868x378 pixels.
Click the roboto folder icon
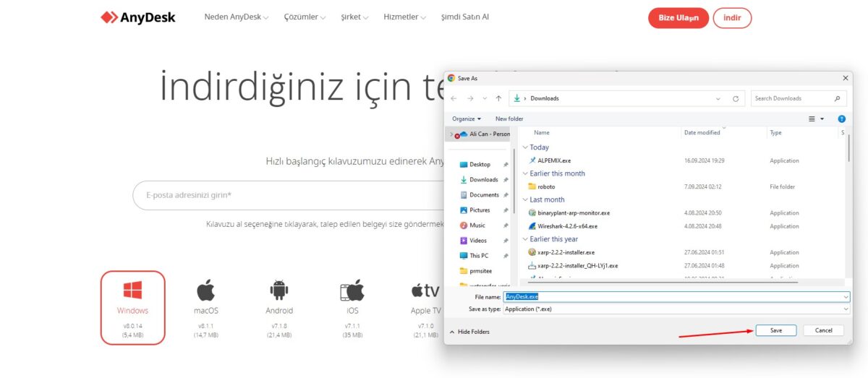click(532, 186)
